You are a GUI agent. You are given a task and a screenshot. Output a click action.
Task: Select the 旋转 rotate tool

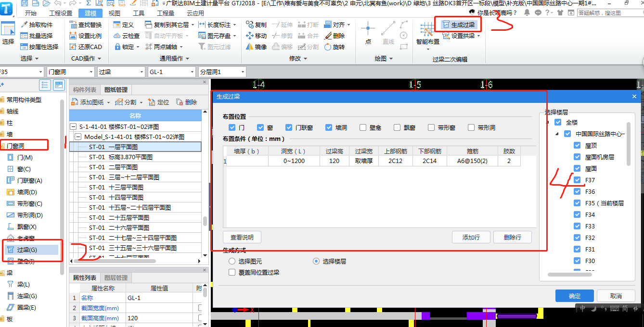coord(335,47)
